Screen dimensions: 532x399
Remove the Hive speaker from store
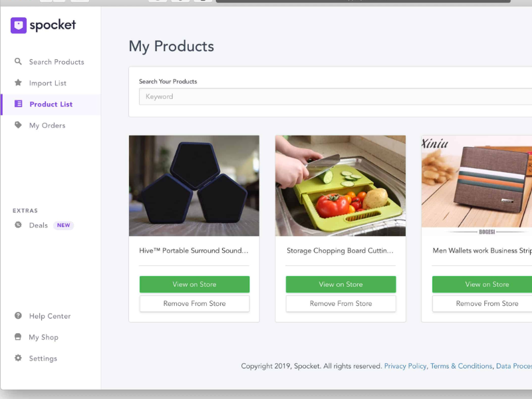coord(194,304)
